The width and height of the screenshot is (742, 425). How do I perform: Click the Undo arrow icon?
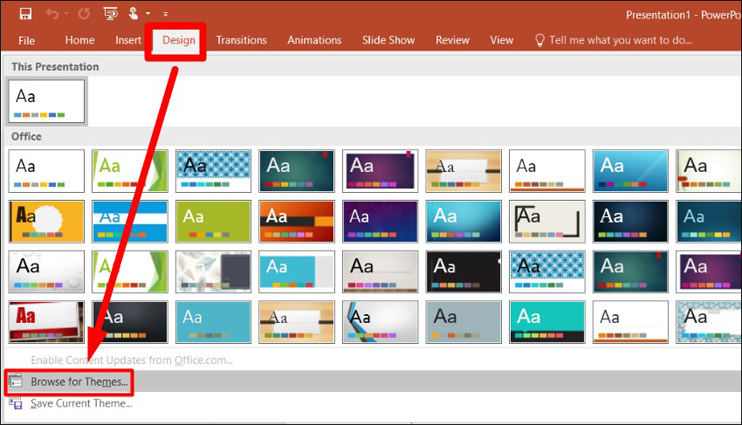point(51,14)
